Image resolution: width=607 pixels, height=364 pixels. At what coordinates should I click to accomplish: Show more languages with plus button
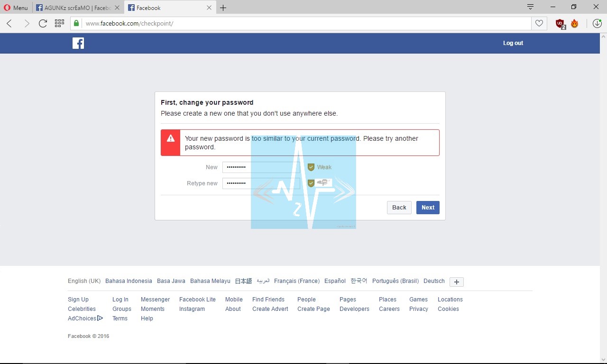click(457, 282)
